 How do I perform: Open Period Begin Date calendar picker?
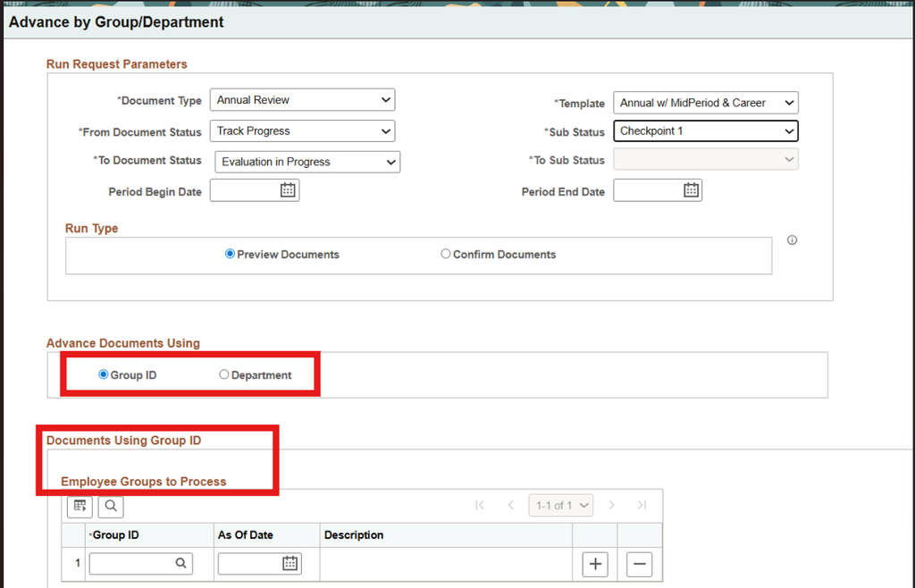pyautogui.click(x=288, y=190)
